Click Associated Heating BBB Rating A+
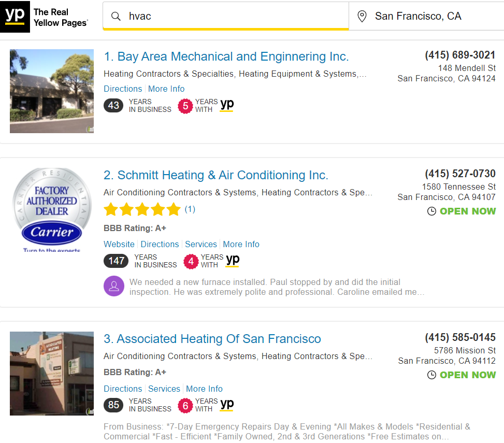 pyautogui.click(x=135, y=372)
